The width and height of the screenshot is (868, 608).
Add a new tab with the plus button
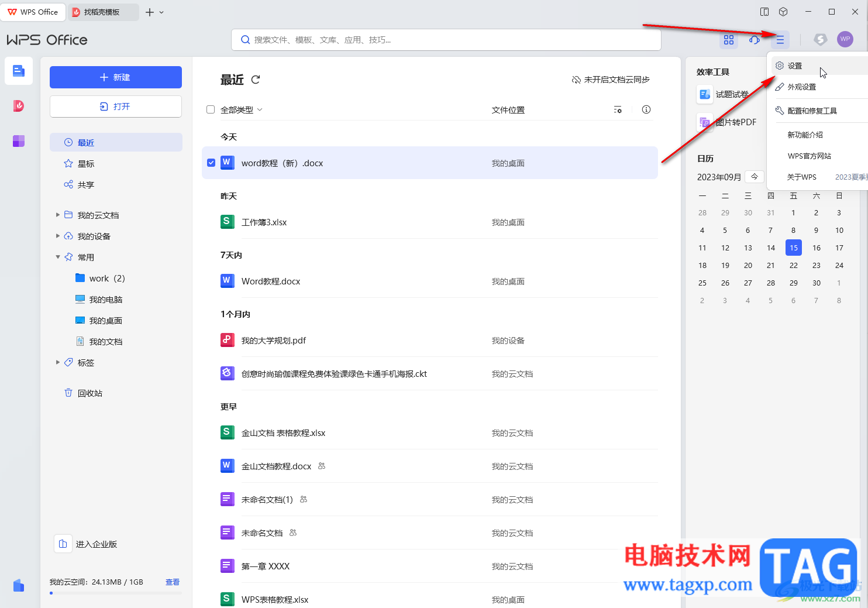150,12
